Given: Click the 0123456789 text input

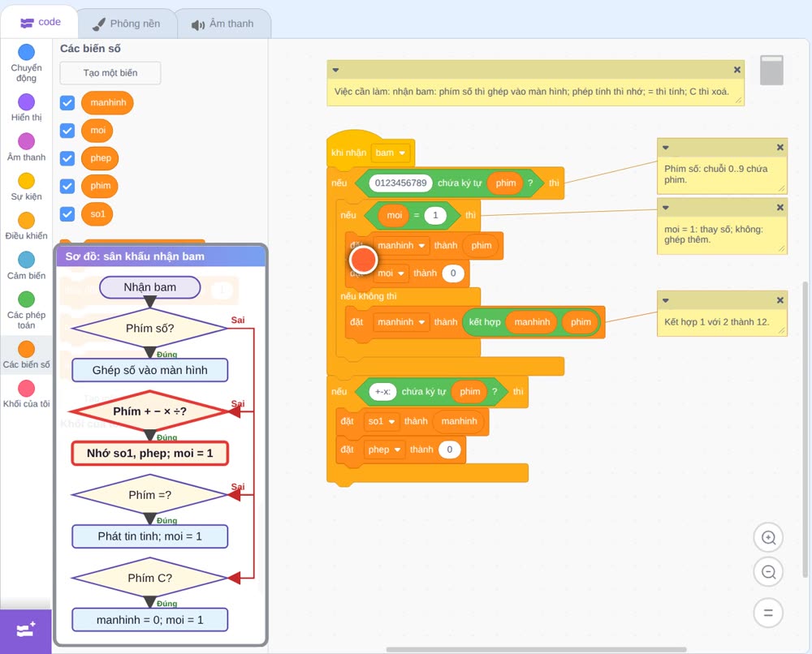Looking at the screenshot, I should [x=401, y=183].
